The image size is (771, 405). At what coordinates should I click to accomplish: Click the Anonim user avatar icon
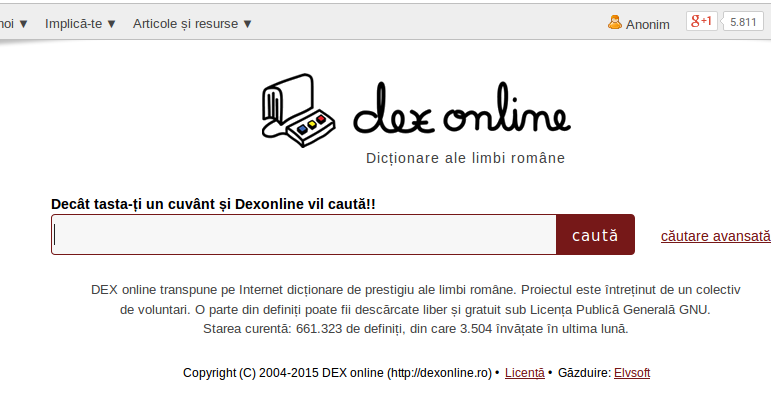click(x=615, y=22)
